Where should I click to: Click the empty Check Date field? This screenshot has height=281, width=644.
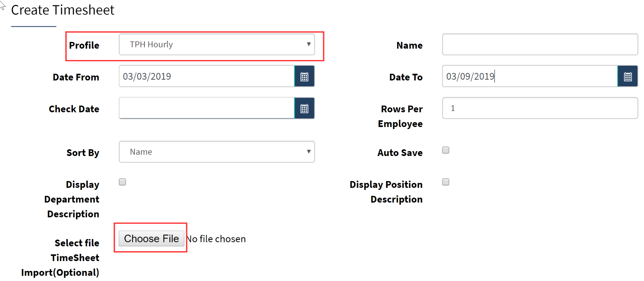coord(207,108)
